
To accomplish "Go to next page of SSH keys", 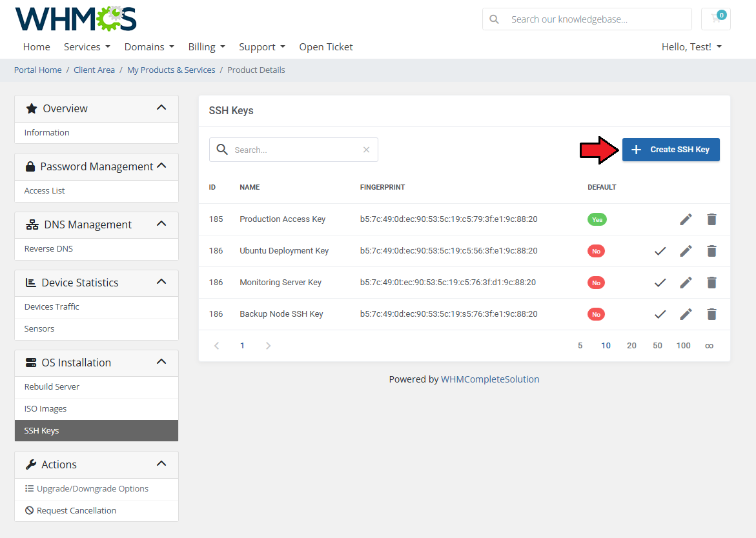I will (x=268, y=345).
